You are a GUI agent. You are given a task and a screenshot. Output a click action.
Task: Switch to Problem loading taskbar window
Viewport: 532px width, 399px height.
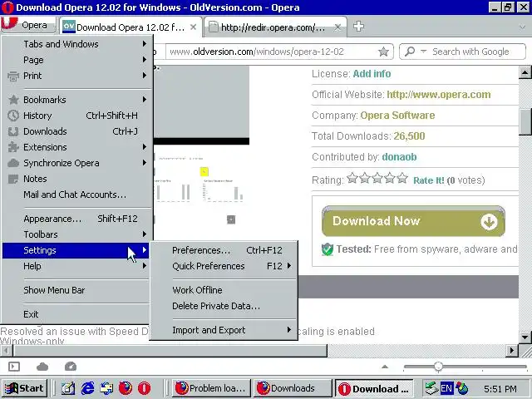212,388
